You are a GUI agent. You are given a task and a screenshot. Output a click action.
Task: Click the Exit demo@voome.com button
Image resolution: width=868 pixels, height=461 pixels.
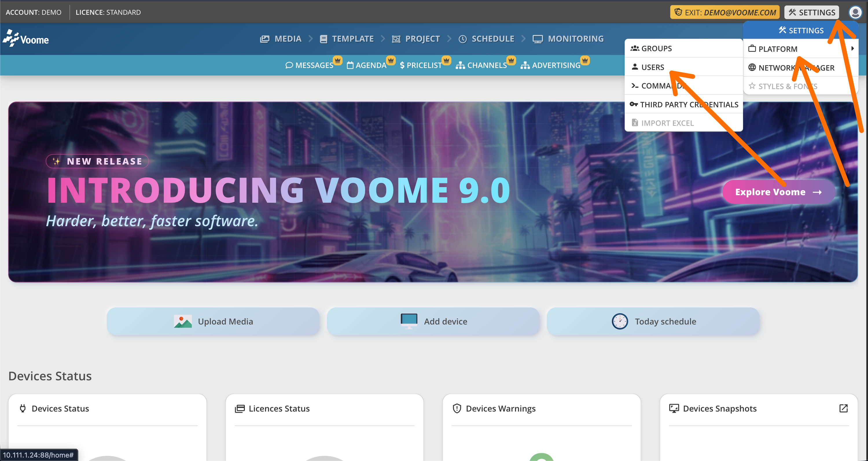coord(724,12)
